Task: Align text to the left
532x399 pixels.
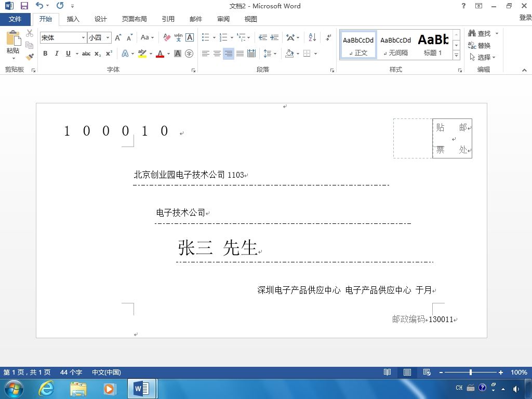Action: [x=205, y=54]
